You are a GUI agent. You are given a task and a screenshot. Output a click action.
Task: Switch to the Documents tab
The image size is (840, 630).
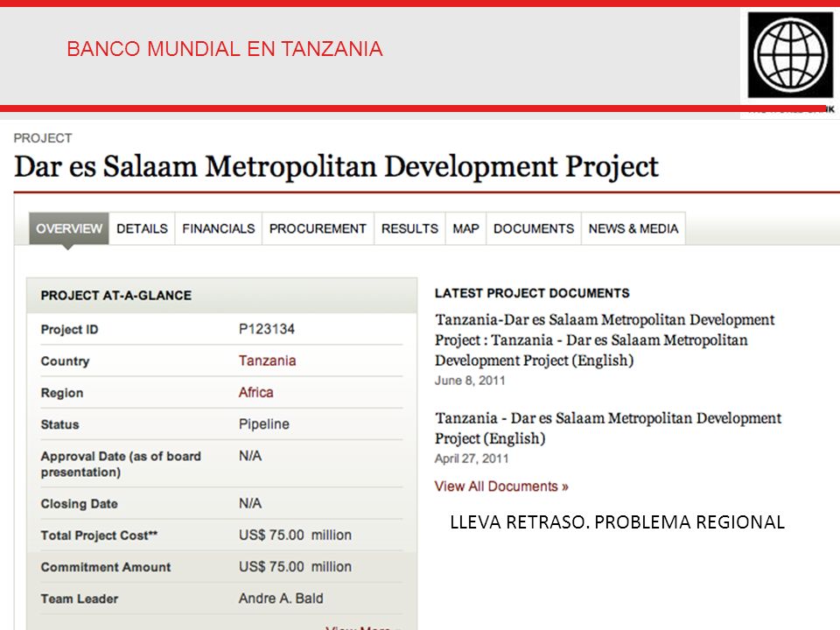coord(534,228)
